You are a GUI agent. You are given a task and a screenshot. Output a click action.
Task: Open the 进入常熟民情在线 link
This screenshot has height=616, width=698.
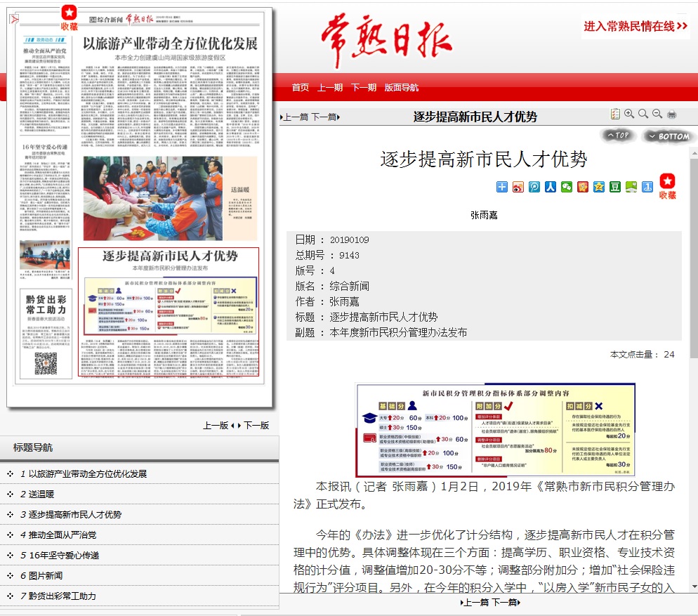[636, 26]
